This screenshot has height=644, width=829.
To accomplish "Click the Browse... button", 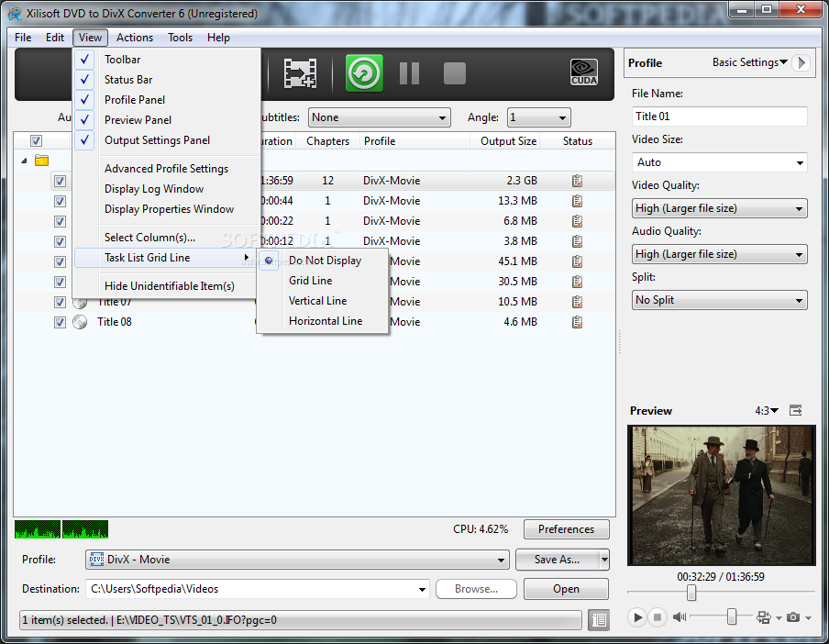I will pos(476,589).
